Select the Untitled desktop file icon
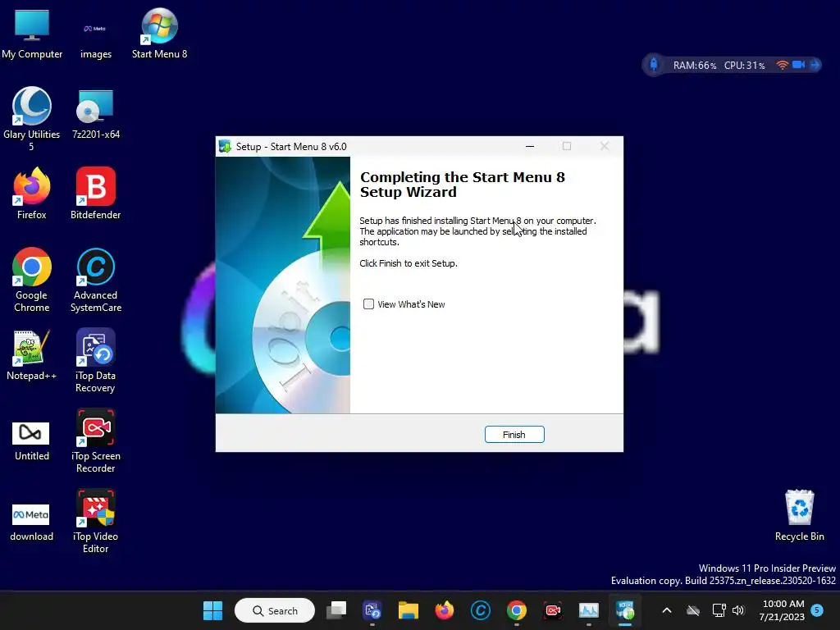Viewport: 840px width, 630px height. [x=32, y=441]
